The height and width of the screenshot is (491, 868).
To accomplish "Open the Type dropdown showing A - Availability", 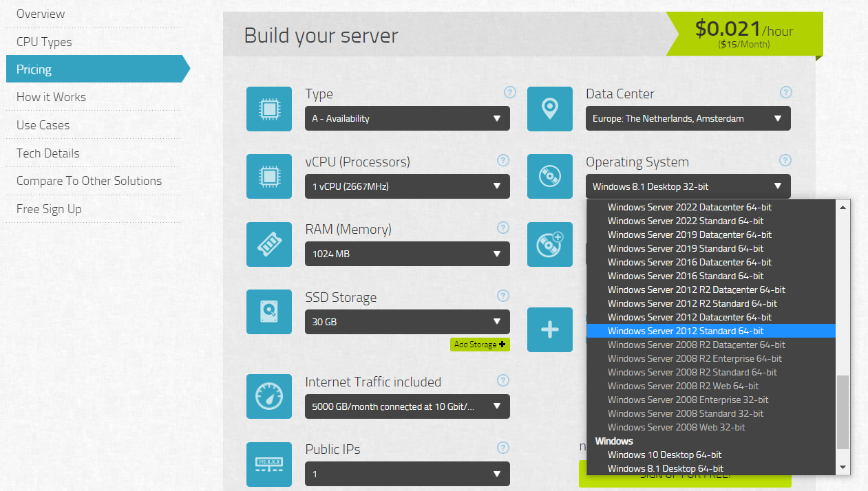I will click(407, 118).
